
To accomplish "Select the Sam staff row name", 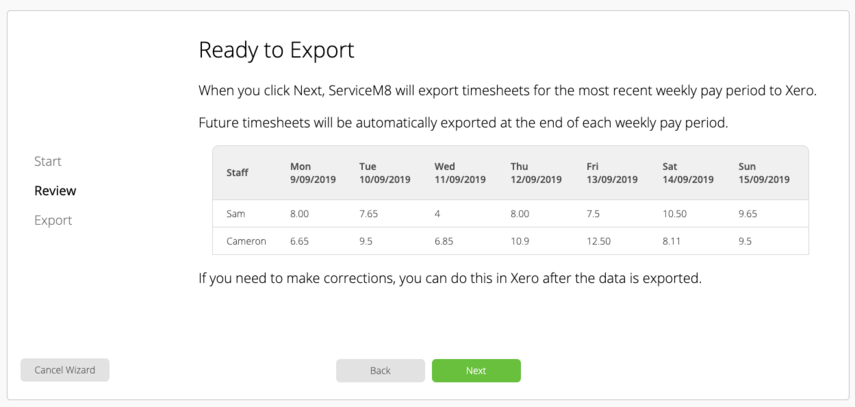I will click(236, 214).
